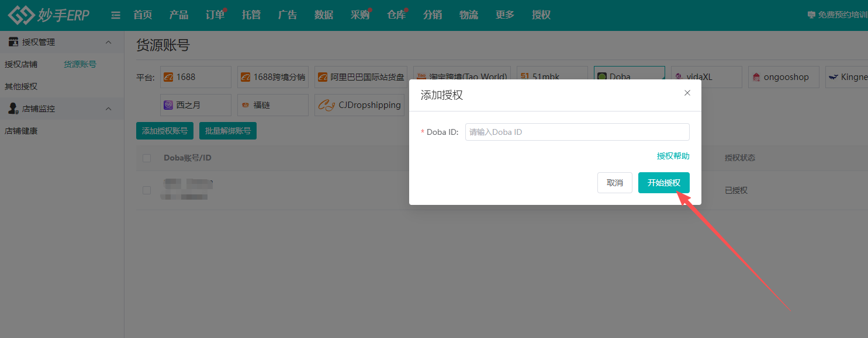Viewport: 868px width, 338px height.
Task: Select the 西之月 platform tab
Action: [196, 105]
